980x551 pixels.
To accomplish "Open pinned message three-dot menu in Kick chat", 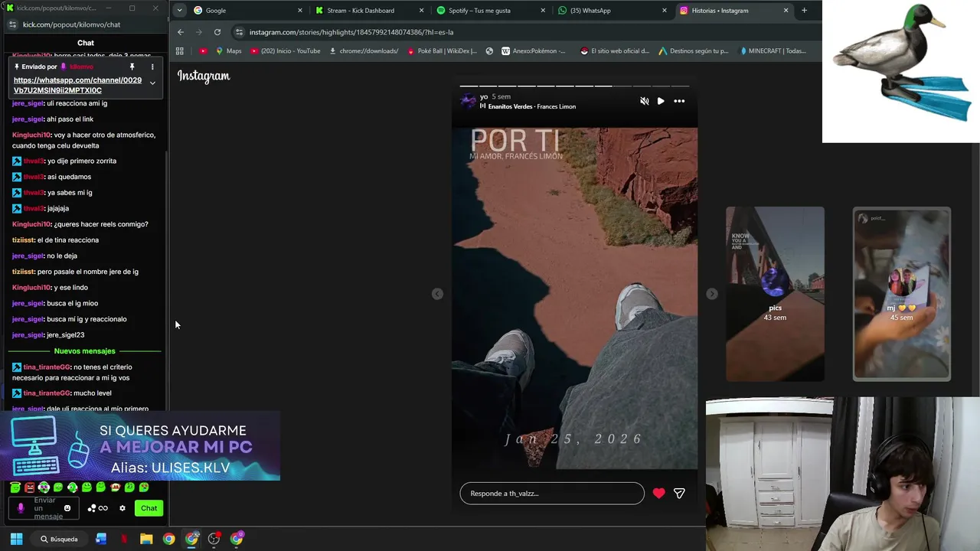I will (152, 67).
